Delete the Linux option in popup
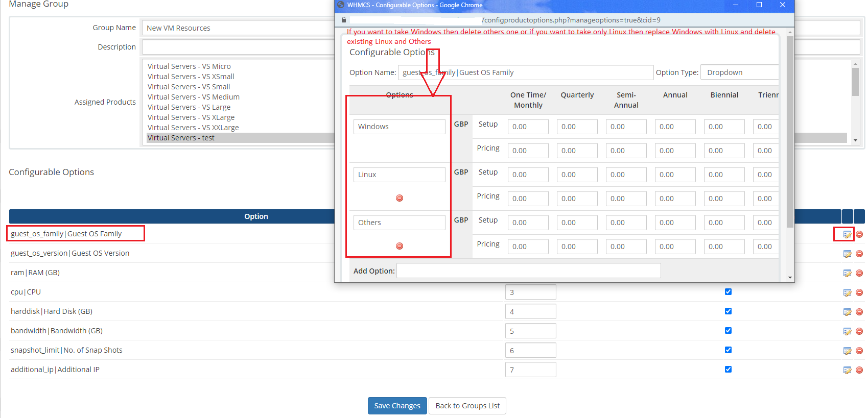The image size is (868, 418). (400, 198)
